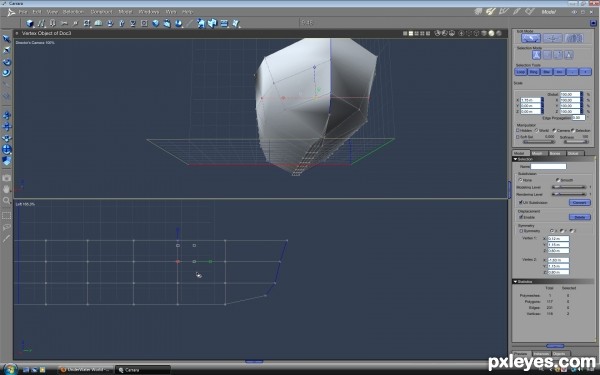Viewport: 600px width, 375px height.
Task: Click the minus selection tool button
Action: coord(572,72)
